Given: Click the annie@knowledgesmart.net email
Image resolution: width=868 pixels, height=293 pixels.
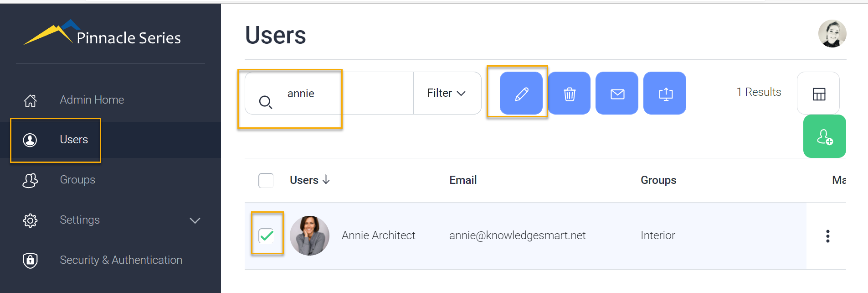Looking at the screenshot, I should (x=517, y=235).
